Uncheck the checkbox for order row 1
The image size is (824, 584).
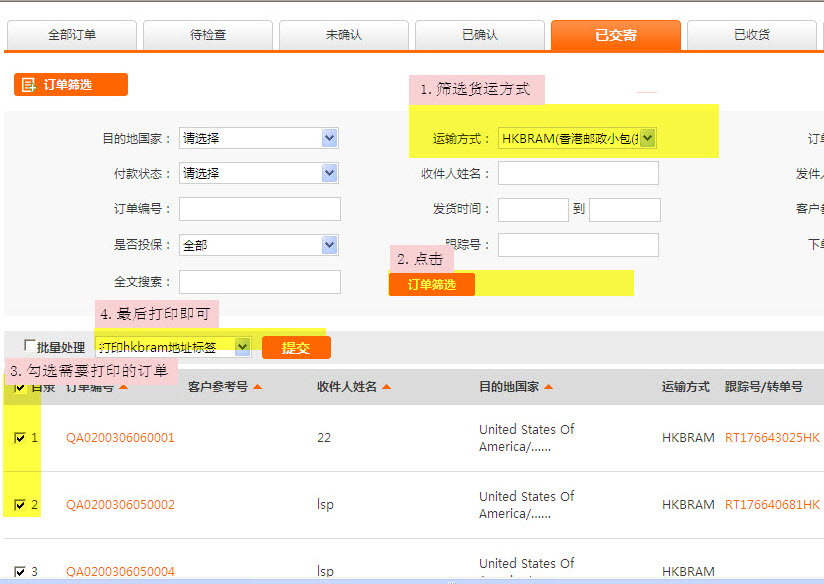click(x=21, y=438)
